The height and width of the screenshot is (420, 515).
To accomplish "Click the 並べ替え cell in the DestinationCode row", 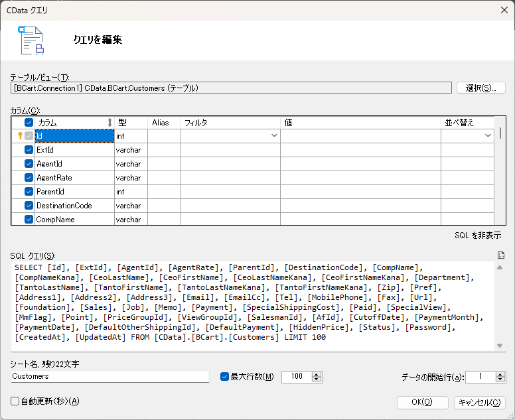I will pyautogui.click(x=467, y=206).
